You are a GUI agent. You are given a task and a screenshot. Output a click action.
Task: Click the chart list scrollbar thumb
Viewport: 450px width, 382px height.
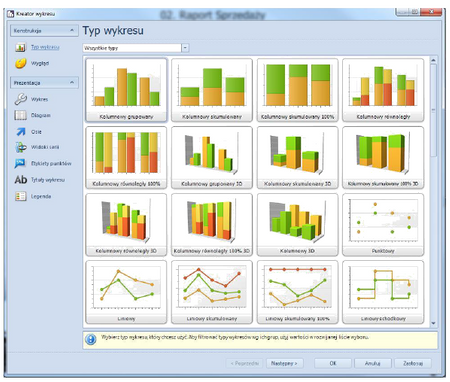click(x=433, y=110)
